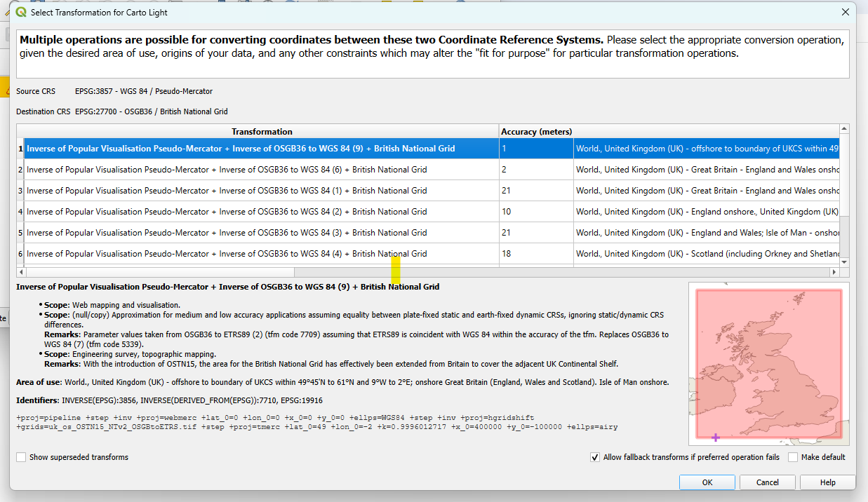Click the QGIS logo in the title bar

pos(21,12)
